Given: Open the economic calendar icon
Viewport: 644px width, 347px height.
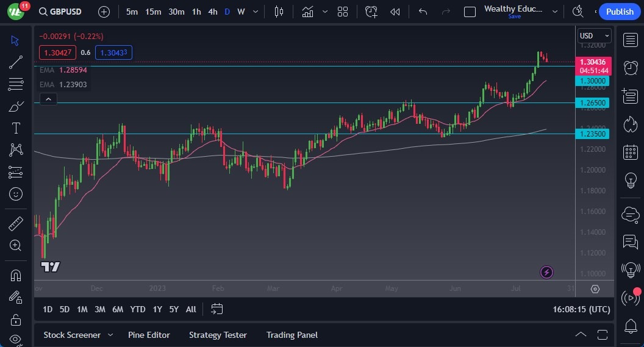Looking at the screenshot, I should click(630, 152).
